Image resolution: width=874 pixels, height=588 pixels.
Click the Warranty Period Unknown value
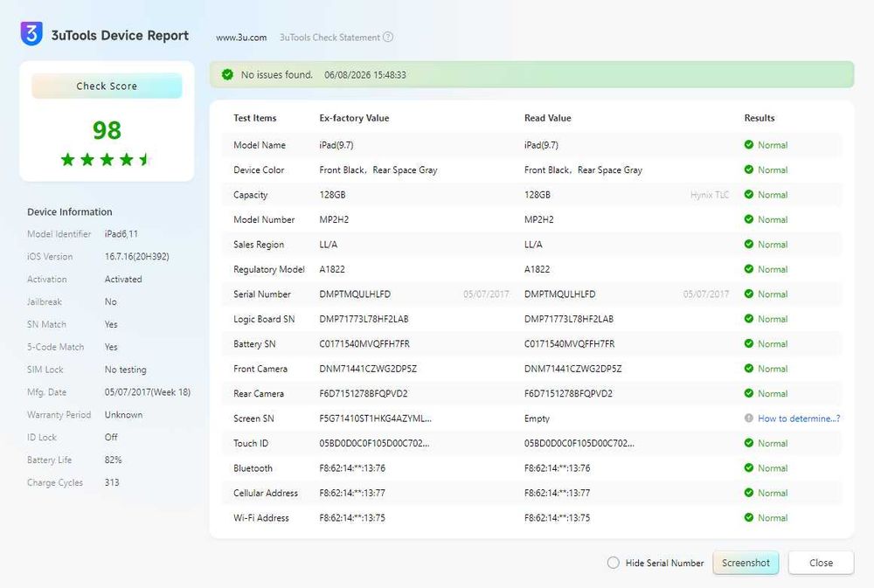coord(123,415)
